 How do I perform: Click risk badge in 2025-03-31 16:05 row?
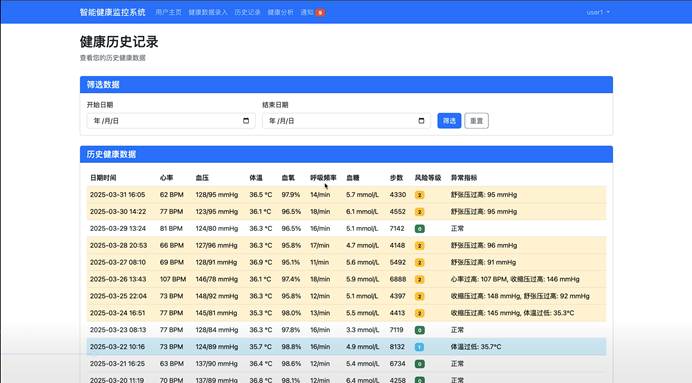(x=419, y=195)
